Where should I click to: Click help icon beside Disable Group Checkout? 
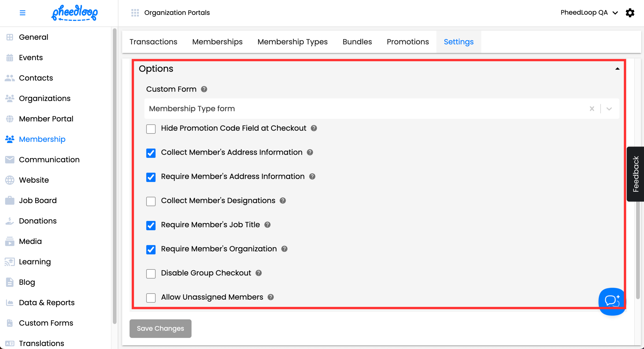(259, 273)
